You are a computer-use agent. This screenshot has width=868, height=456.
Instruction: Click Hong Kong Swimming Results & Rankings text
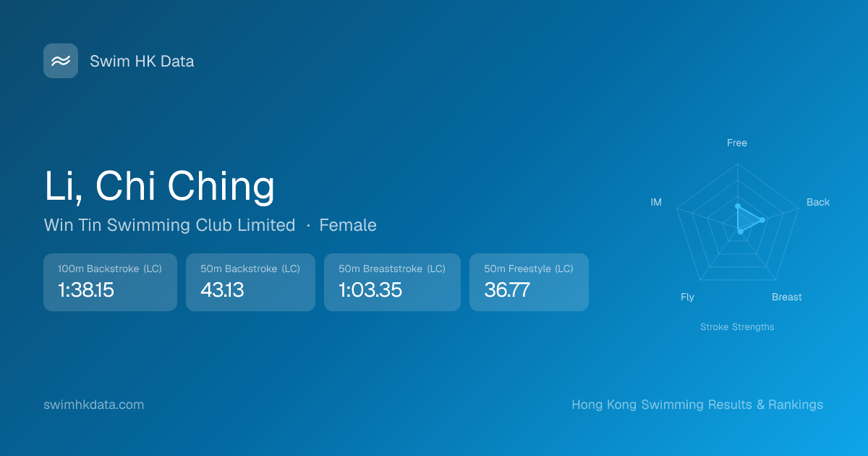697,405
